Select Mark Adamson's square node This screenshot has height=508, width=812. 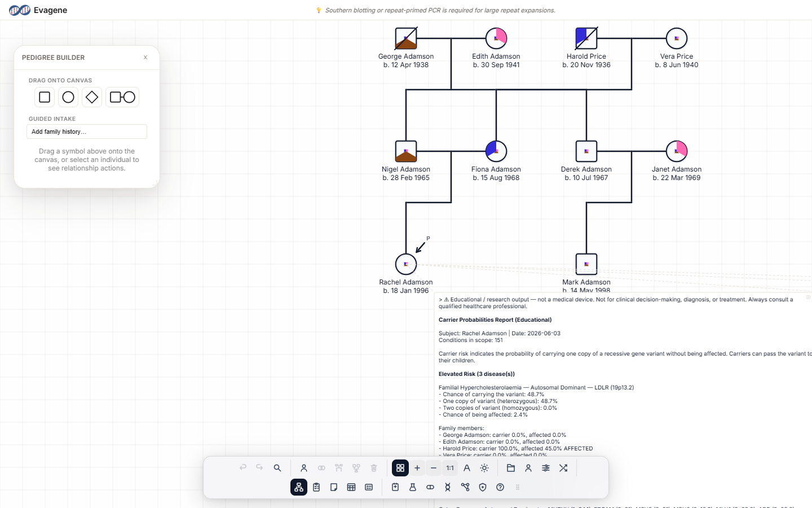tap(586, 264)
